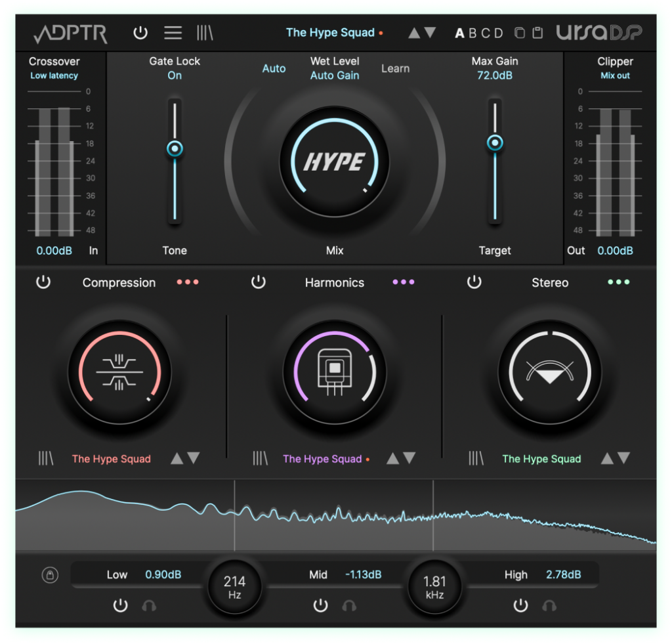Open the main preset library browser
Screen dimensions: 672x644
click(x=205, y=33)
